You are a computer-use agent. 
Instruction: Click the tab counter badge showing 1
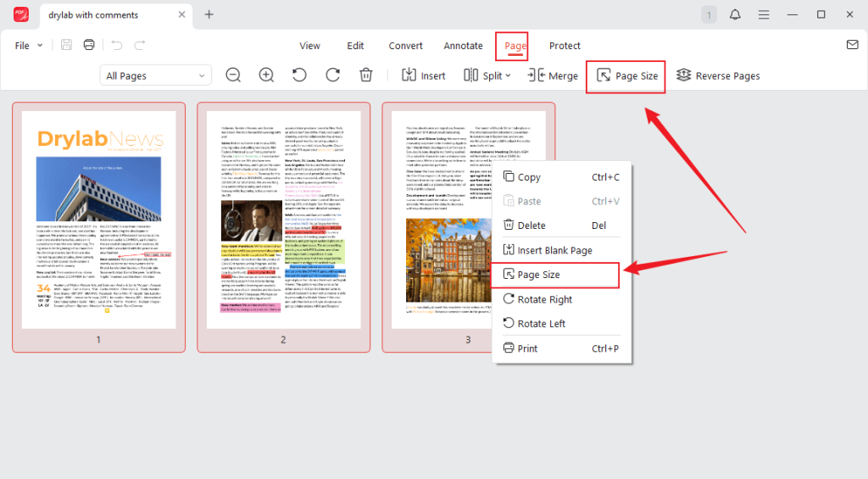click(709, 15)
